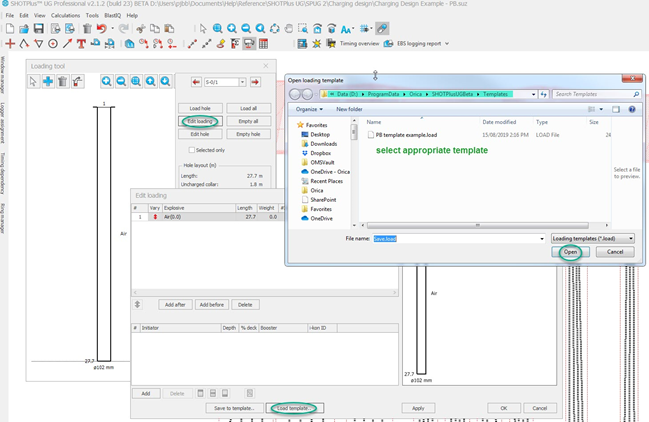
Task: Open the table grid icon in second toolbar
Action: [x=263, y=43]
